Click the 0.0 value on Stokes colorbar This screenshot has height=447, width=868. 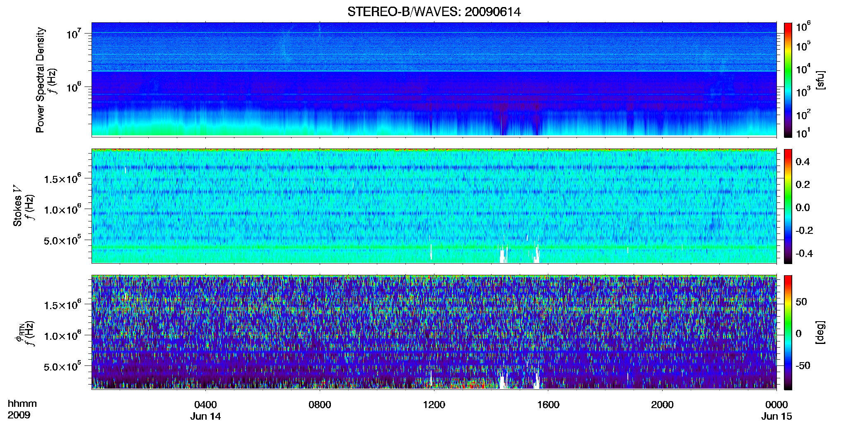click(x=803, y=207)
